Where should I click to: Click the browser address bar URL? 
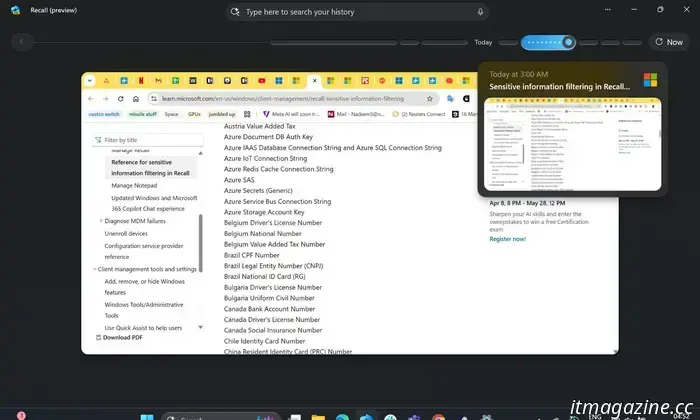(283, 99)
